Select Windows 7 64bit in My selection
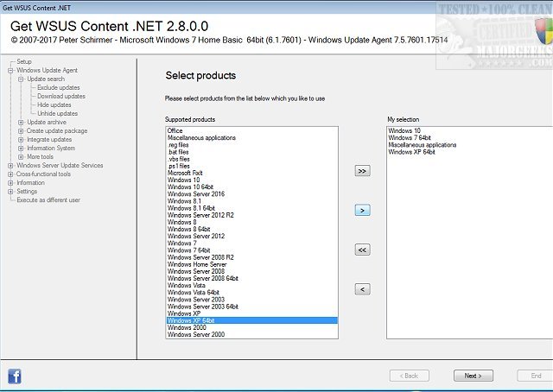 point(410,137)
